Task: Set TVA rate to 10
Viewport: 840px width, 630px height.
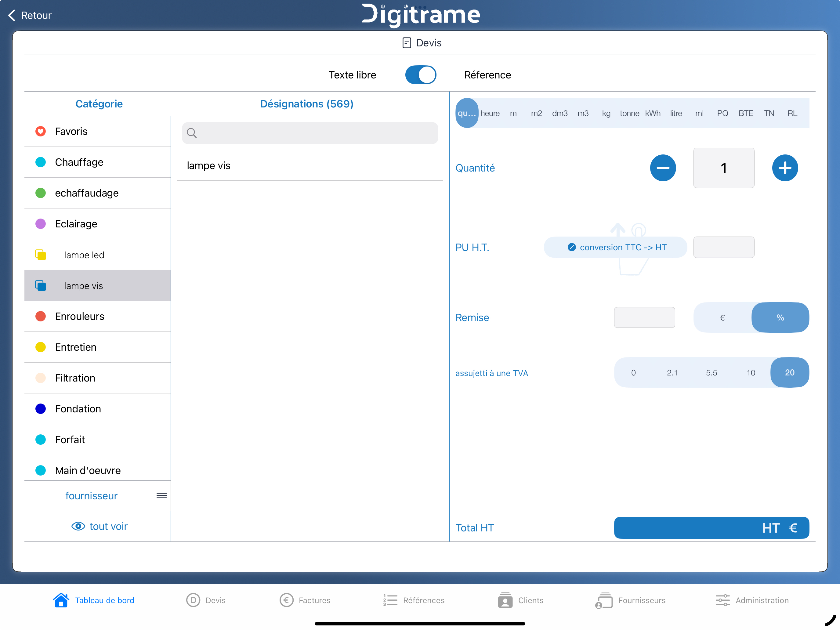Action: (750, 372)
